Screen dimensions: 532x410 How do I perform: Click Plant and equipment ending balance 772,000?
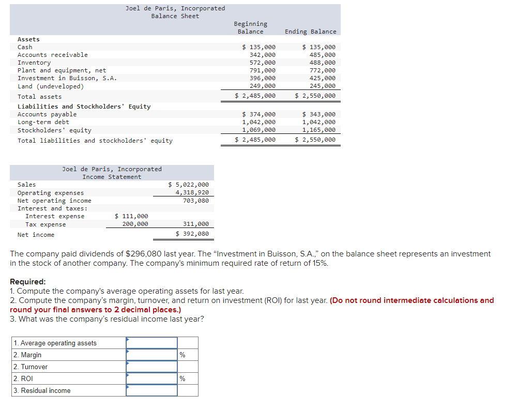[322, 71]
